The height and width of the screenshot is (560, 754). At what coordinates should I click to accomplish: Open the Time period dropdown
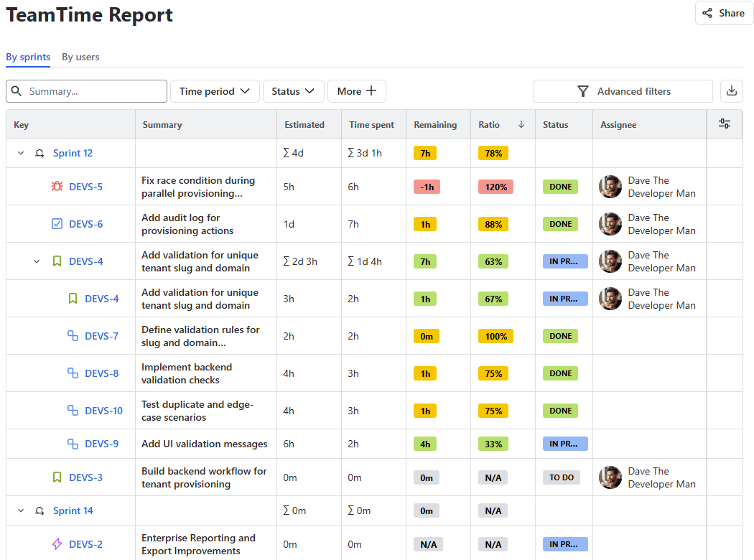[214, 91]
